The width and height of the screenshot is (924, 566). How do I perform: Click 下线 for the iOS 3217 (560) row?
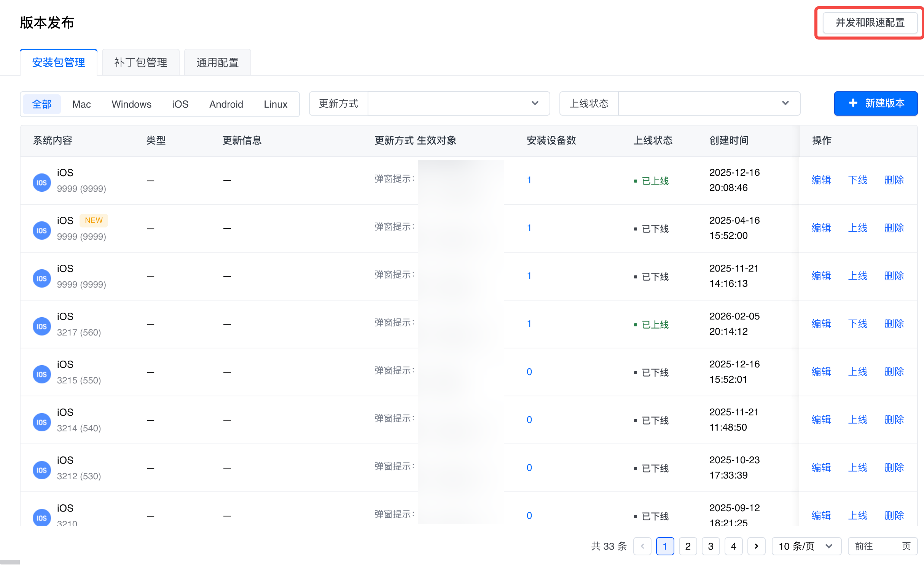coord(857,324)
